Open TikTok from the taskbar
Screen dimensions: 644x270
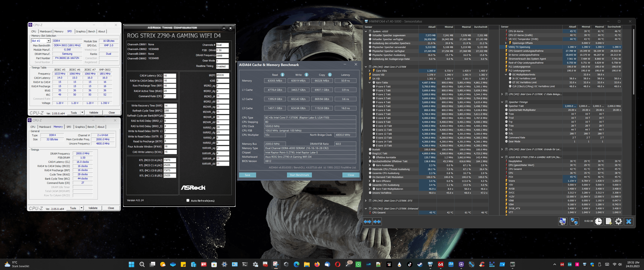(409, 264)
